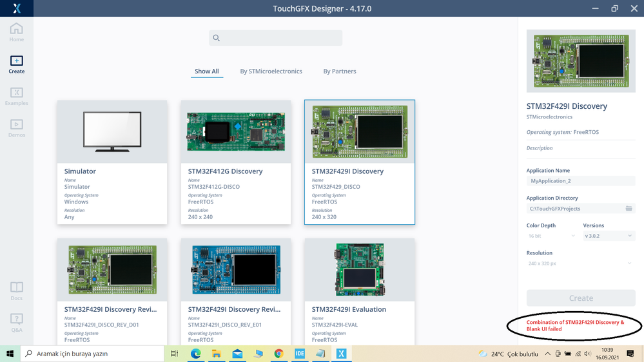Click the weather icon in taskbar
The height and width of the screenshot is (362, 644).
point(483,354)
